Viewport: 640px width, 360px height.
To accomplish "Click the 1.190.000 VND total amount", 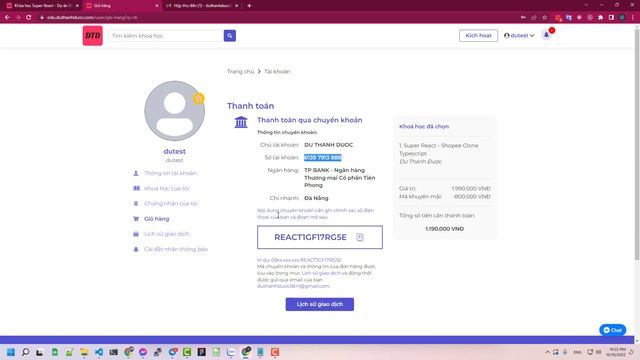I will [444, 229].
